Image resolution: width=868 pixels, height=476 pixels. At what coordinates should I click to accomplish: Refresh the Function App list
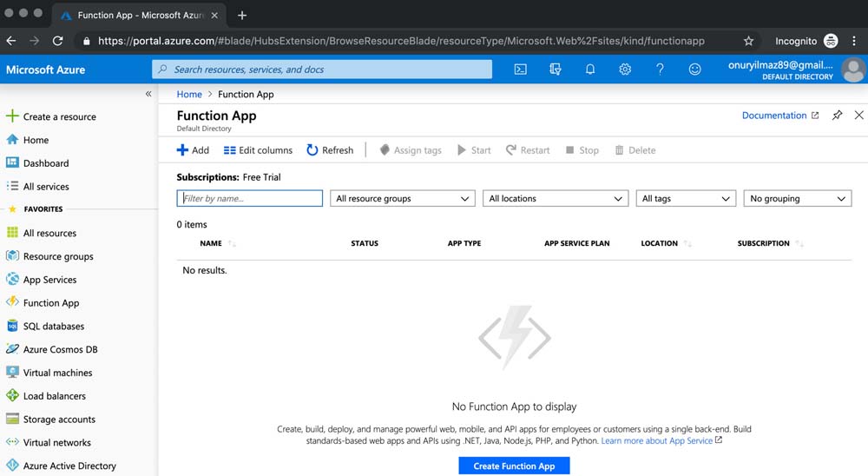tap(330, 150)
